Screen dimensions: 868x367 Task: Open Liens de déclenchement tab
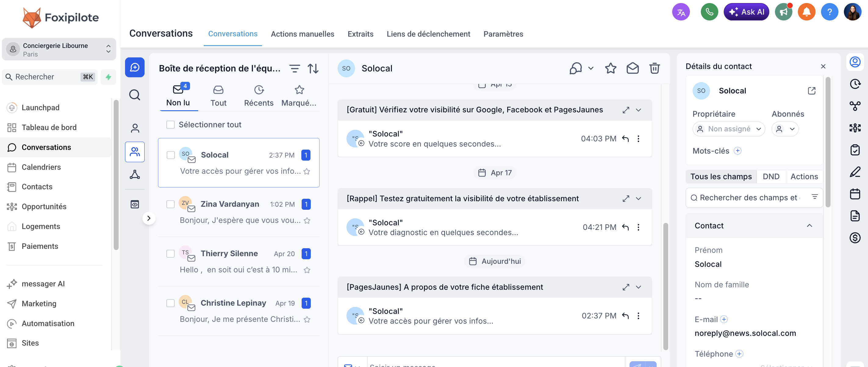click(x=428, y=34)
